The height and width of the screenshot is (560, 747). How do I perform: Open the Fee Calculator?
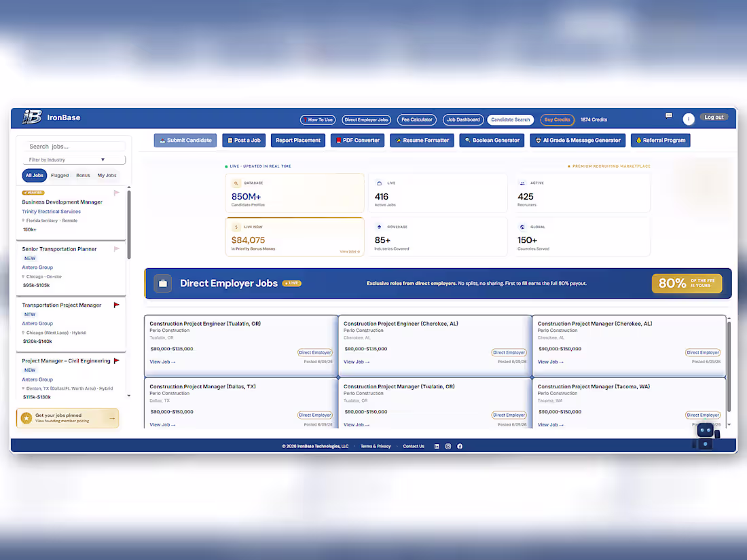coord(416,120)
